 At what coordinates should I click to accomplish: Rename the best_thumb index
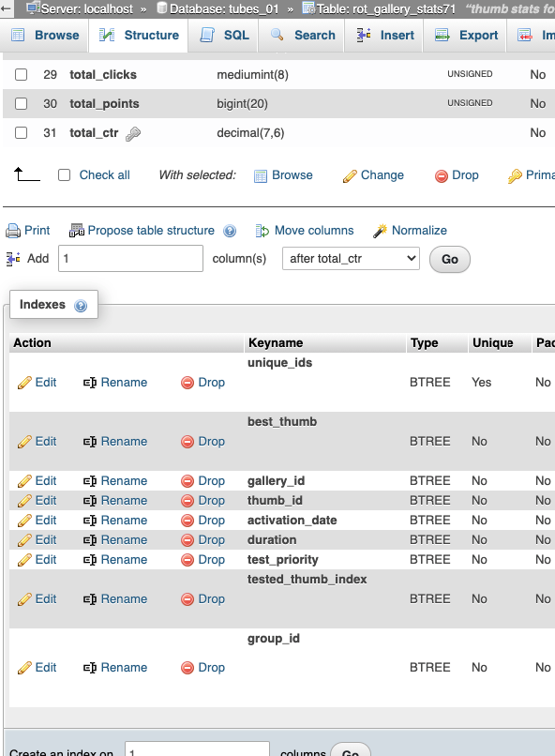[115, 442]
